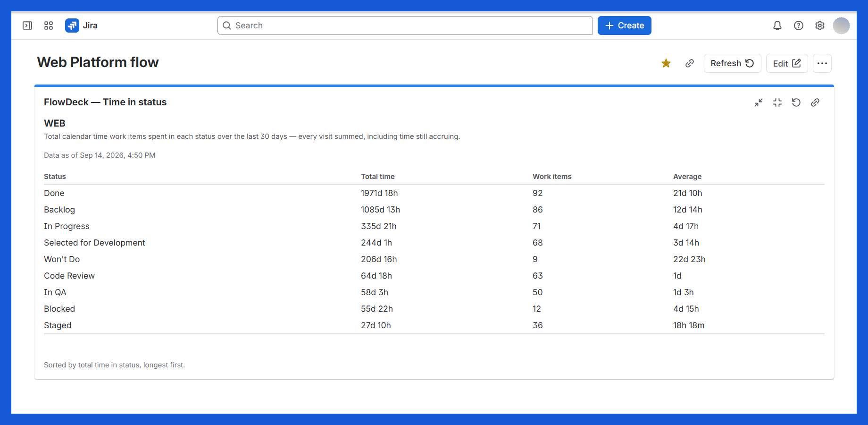Select the Selected for Development row

click(434, 243)
